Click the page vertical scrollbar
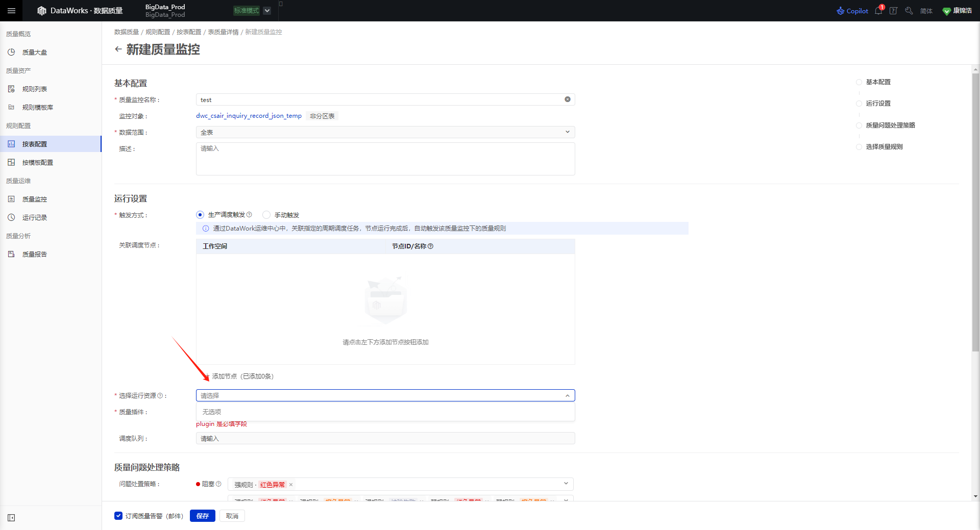Viewport: 980px width, 530px height. point(975,212)
